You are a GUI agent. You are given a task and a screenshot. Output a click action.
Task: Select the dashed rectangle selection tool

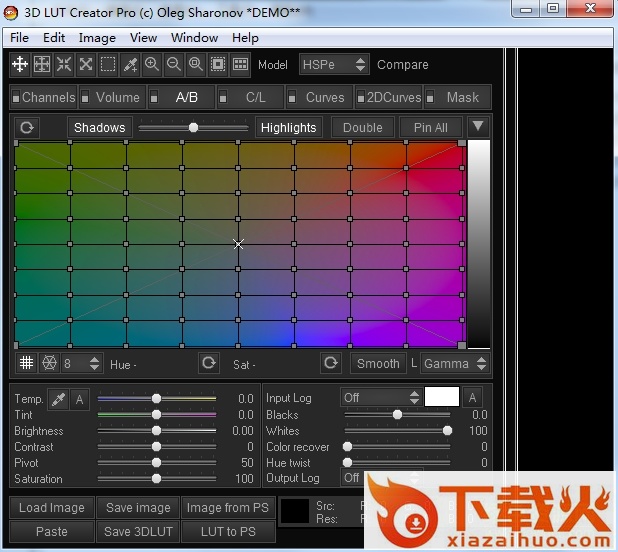(108, 64)
